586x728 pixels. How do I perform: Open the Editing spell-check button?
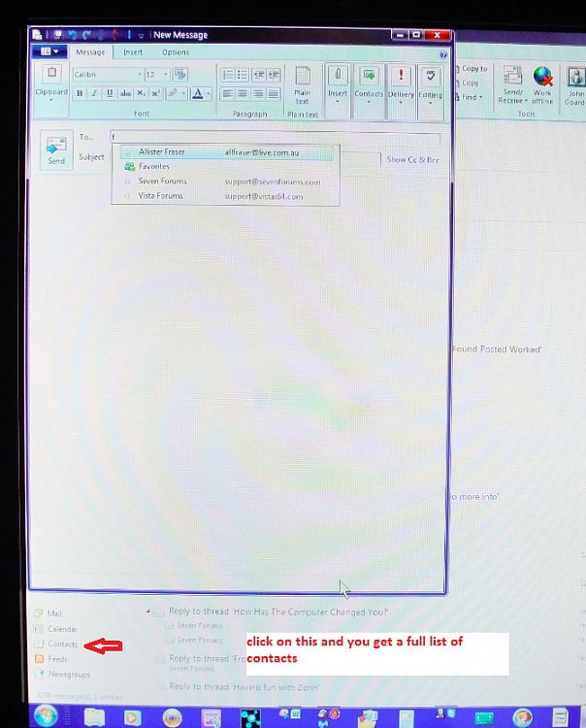[431, 85]
